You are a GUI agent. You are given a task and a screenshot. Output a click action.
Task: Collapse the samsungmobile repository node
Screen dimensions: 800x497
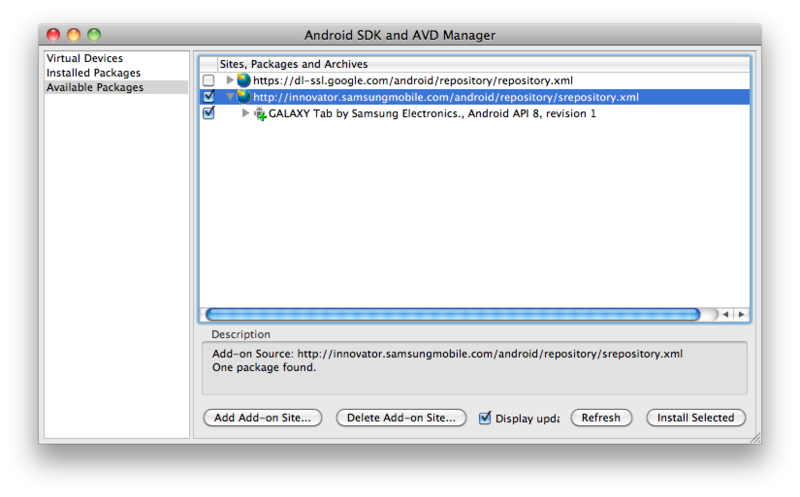[x=230, y=96]
